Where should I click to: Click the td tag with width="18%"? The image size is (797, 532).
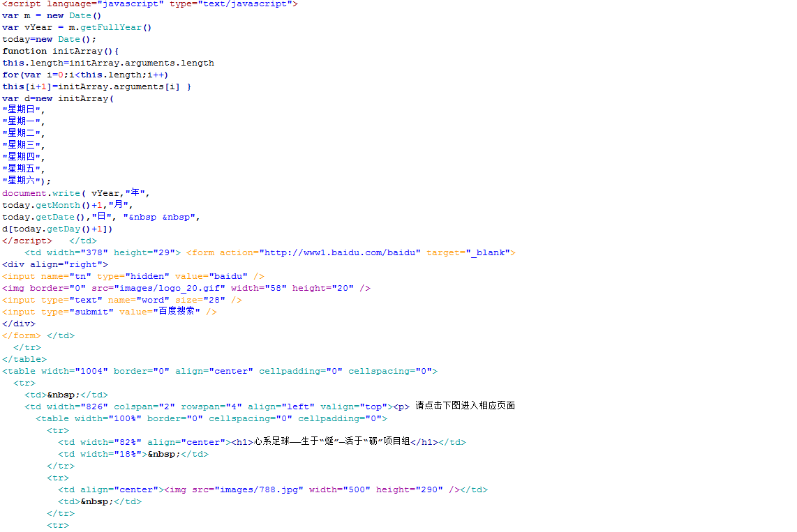point(103,455)
